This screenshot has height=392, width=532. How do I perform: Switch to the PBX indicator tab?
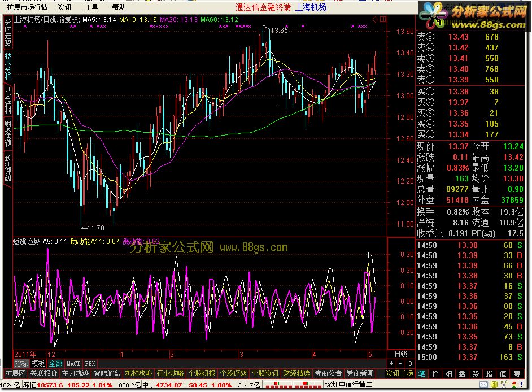tap(90, 364)
